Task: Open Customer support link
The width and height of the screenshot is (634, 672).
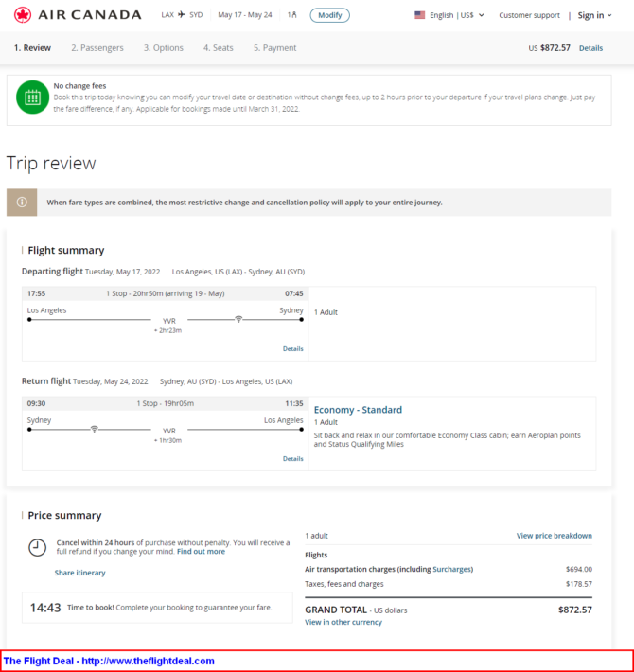Action: [x=529, y=15]
